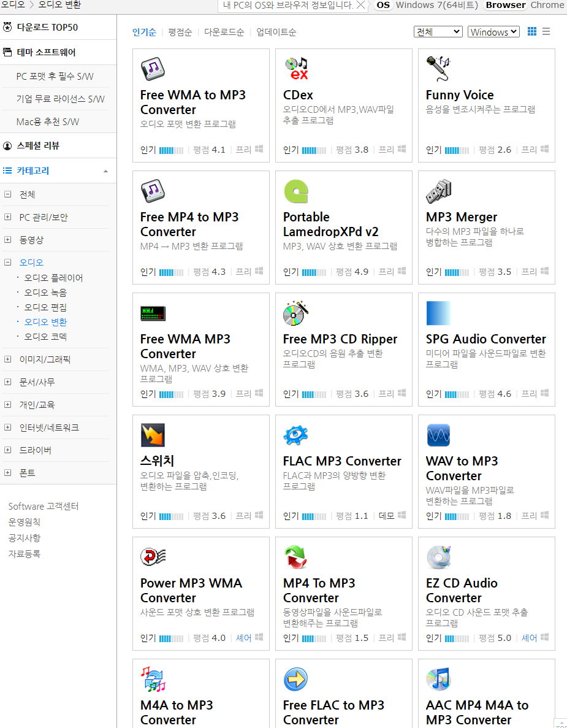
Task: Open the Free FLAC to MP3 Converter arrow icon
Action: coord(296,680)
